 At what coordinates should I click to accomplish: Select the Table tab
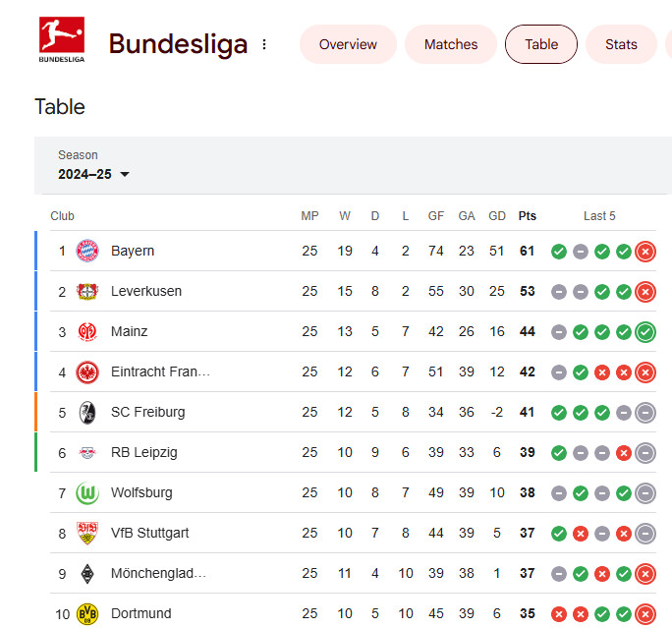coord(541,44)
